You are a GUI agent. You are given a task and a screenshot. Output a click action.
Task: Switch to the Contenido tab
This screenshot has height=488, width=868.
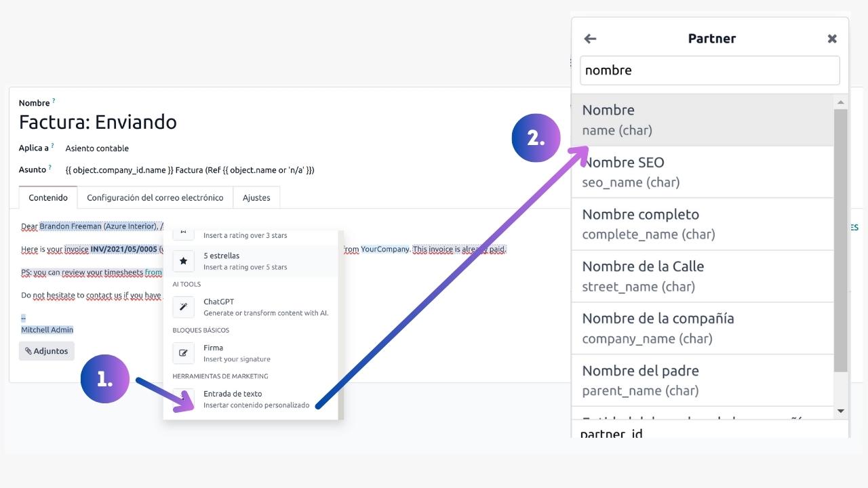(x=48, y=198)
